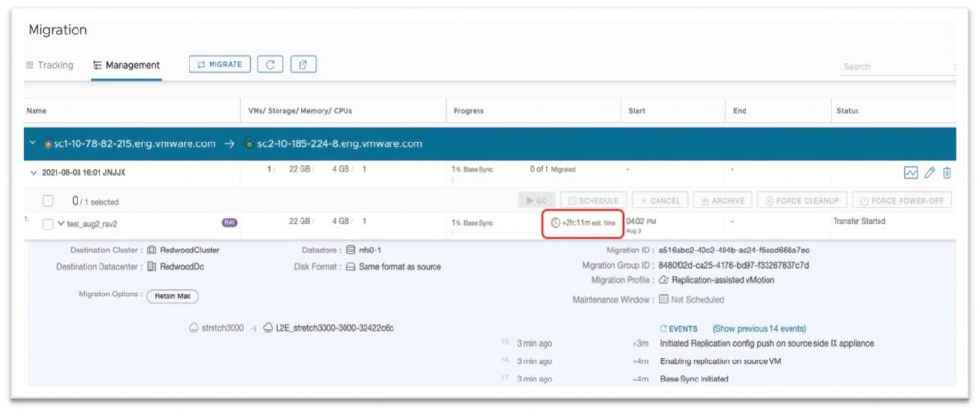Click the Migration ID value a516abc2-40c2
Screen dimensions: 980x414
point(734,251)
